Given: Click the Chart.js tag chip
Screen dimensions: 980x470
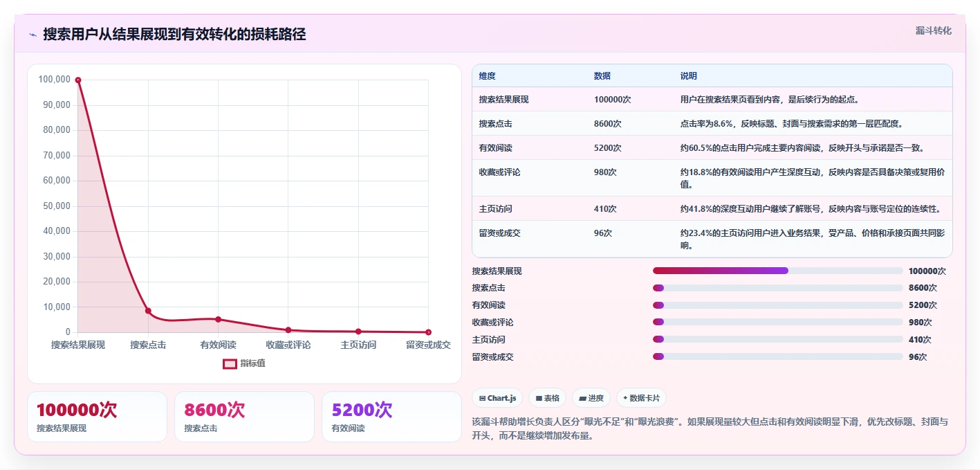Looking at the screenshot, I should point(497,398).
